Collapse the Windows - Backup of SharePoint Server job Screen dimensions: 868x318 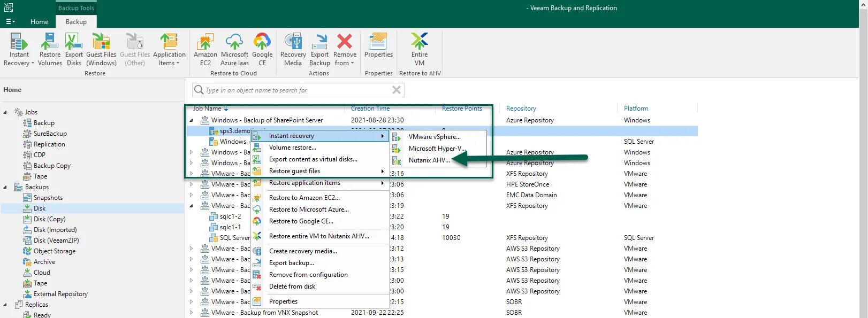click(192, 120)
